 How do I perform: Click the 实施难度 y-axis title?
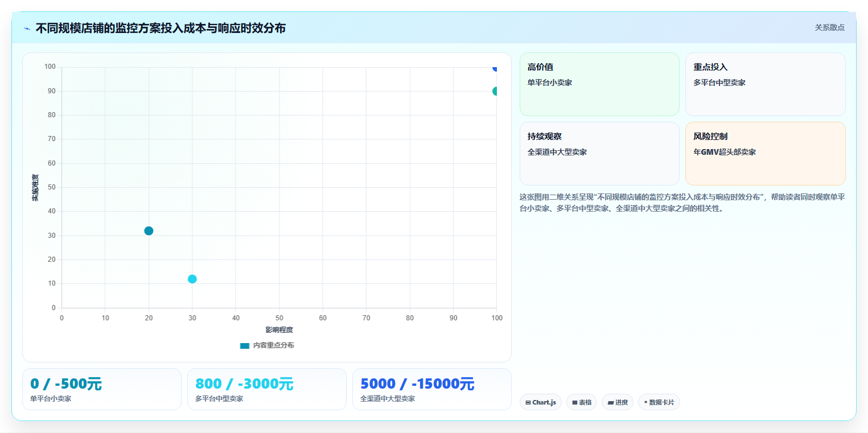point(35,188)
